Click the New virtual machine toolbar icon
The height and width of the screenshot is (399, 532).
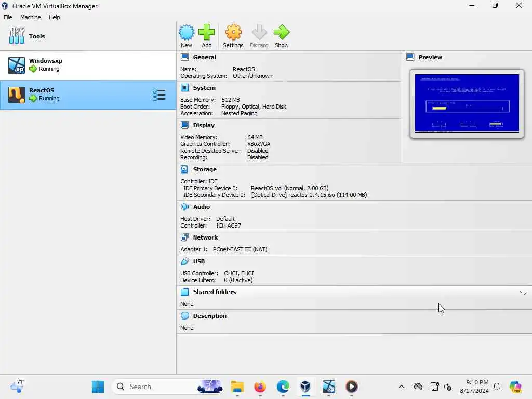187,33
